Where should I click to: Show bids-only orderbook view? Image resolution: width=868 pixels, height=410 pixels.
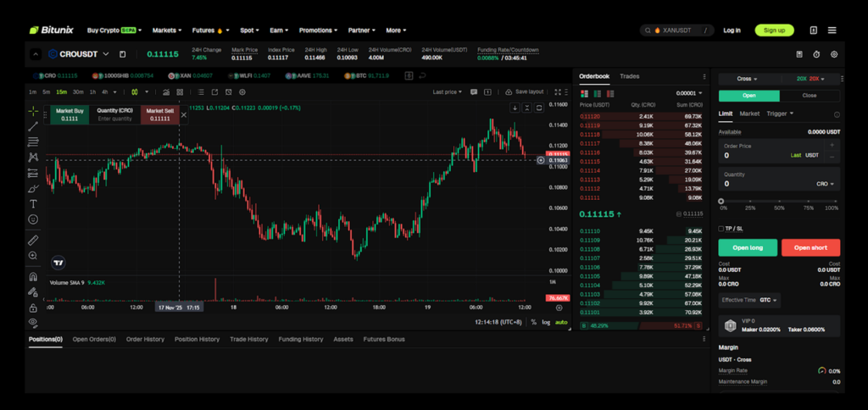pos(598,93)
